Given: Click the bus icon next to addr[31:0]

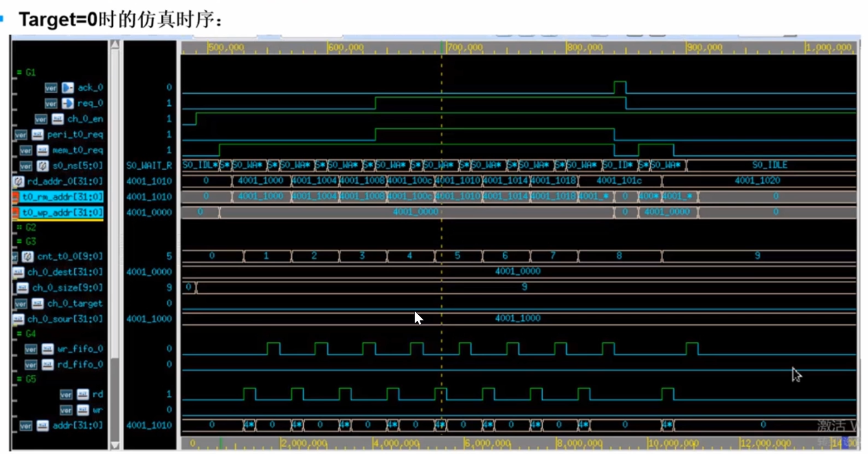Looking at the screenshot, I should pyautogui.click(x=43, y=425).
